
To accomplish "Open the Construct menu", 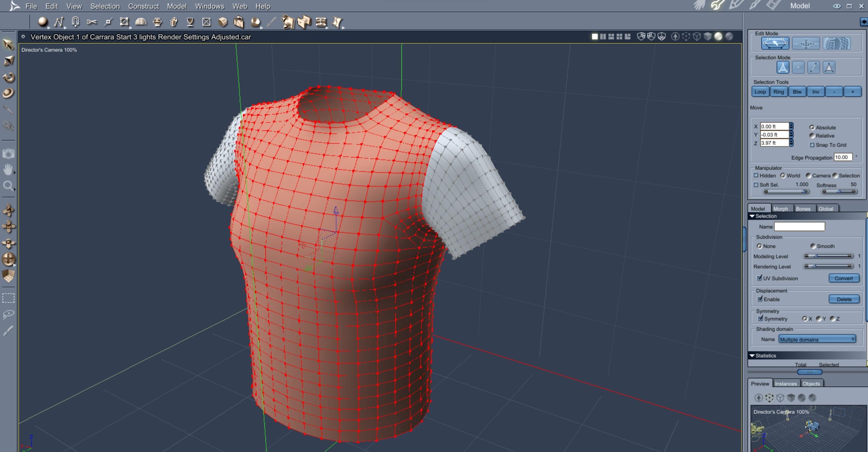I will click(x=143, y=6).
